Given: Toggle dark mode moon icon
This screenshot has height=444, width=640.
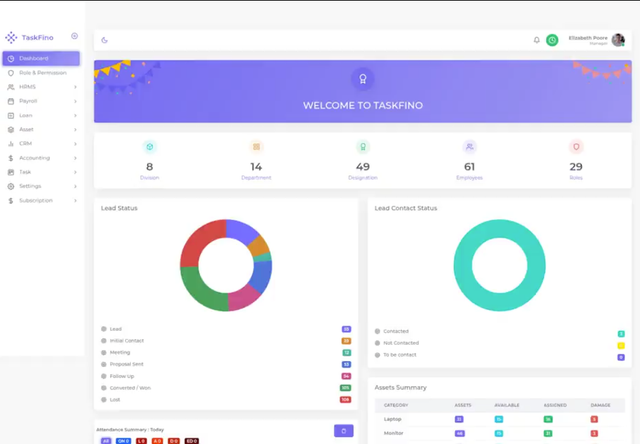Looking at the screenshot, I should 104,40.
